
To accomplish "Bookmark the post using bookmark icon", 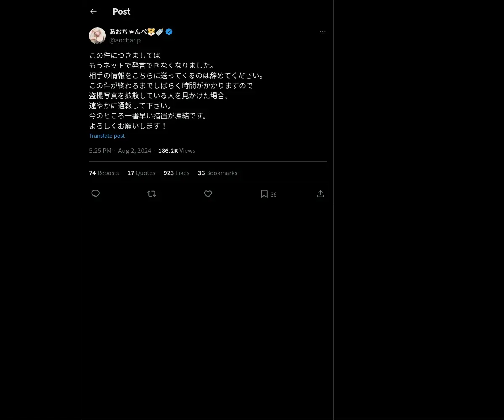I will (x=264, y=194).
